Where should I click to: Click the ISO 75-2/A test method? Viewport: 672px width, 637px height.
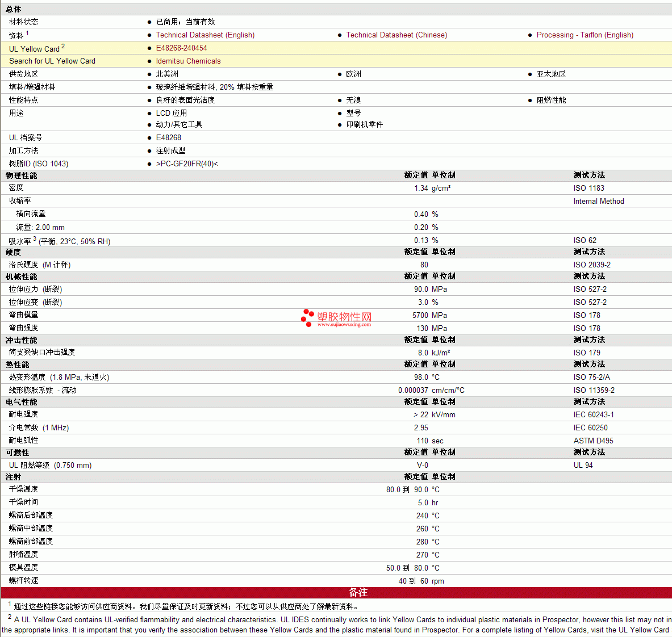tap(591, 378)
